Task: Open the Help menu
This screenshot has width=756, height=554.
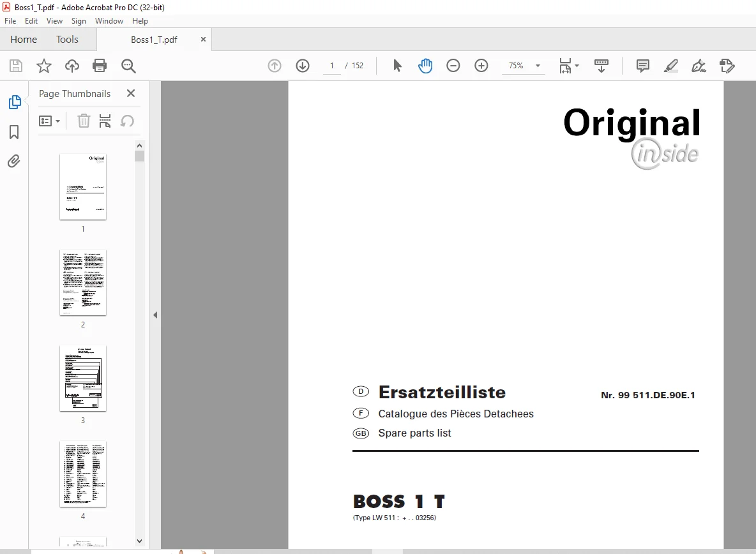Action: (140, 20)
